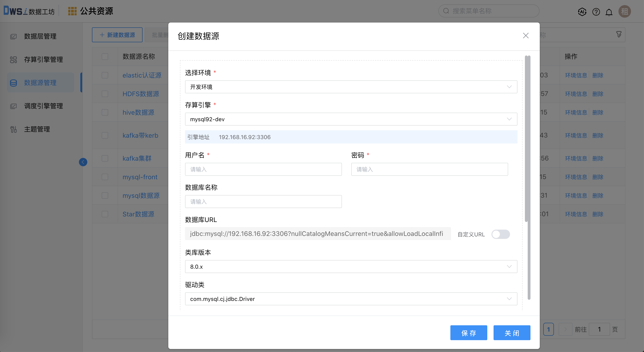Go to 调度引擎管理 in the sidebar
The height and width of the screenshot is (352, 644).
click(x=43, y=106)
